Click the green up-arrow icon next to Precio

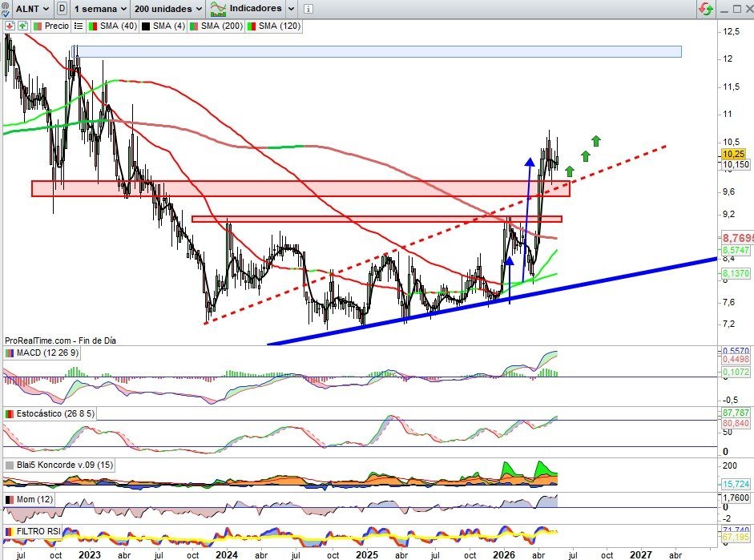coord(22,26)
